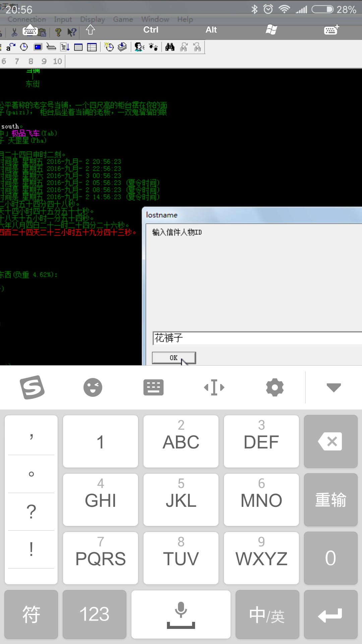Tap the Chinese period 。 key
Screen dimensions: 362x644
[x=31, y=474]
